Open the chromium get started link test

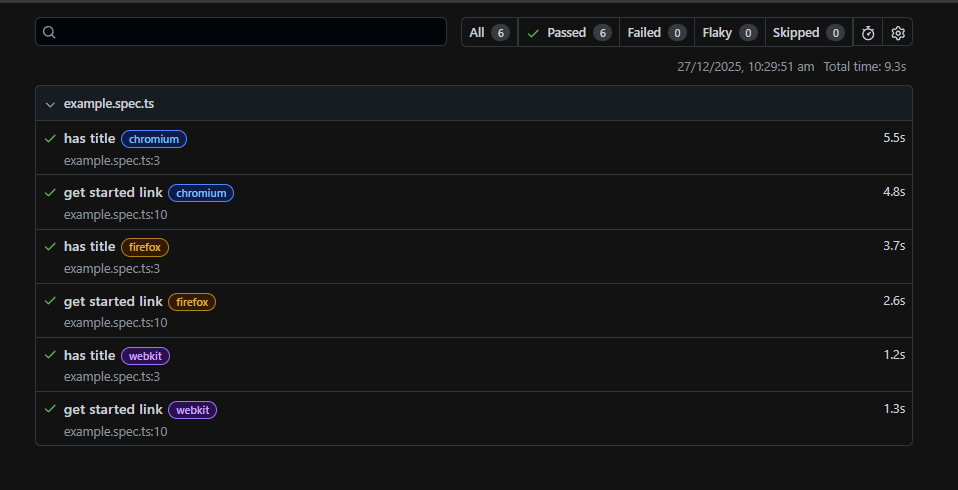pyautogui.click(x=113, y=192)
